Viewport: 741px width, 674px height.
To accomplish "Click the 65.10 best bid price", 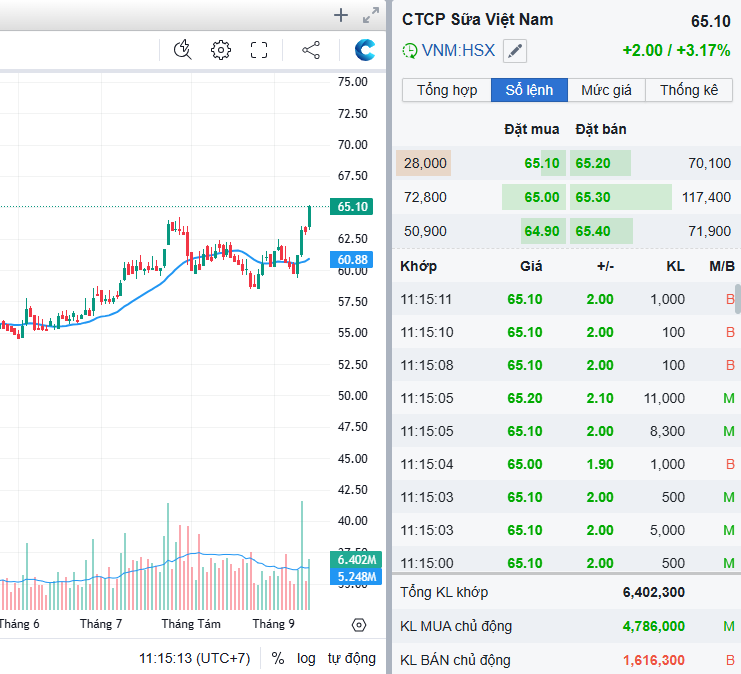I will click(541, 163).
